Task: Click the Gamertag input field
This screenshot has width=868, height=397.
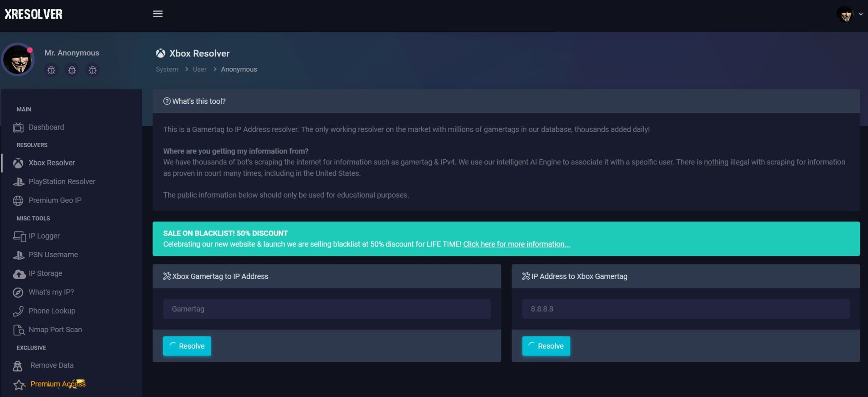Action: [326, 309]
